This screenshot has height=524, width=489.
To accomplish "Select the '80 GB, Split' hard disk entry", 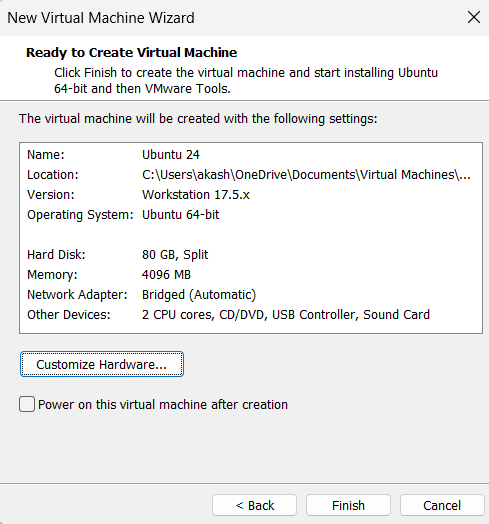I will (175, 255).
